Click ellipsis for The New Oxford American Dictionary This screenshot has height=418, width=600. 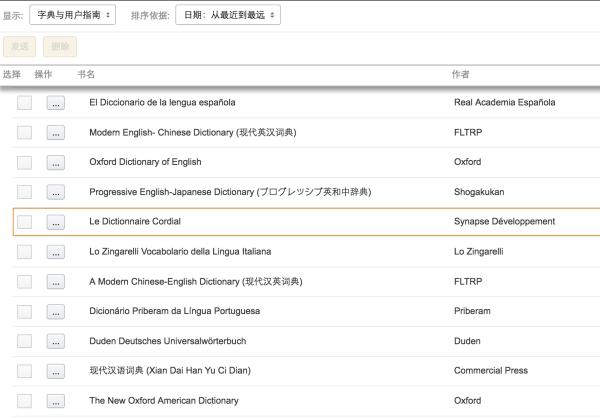coord(56,401)
